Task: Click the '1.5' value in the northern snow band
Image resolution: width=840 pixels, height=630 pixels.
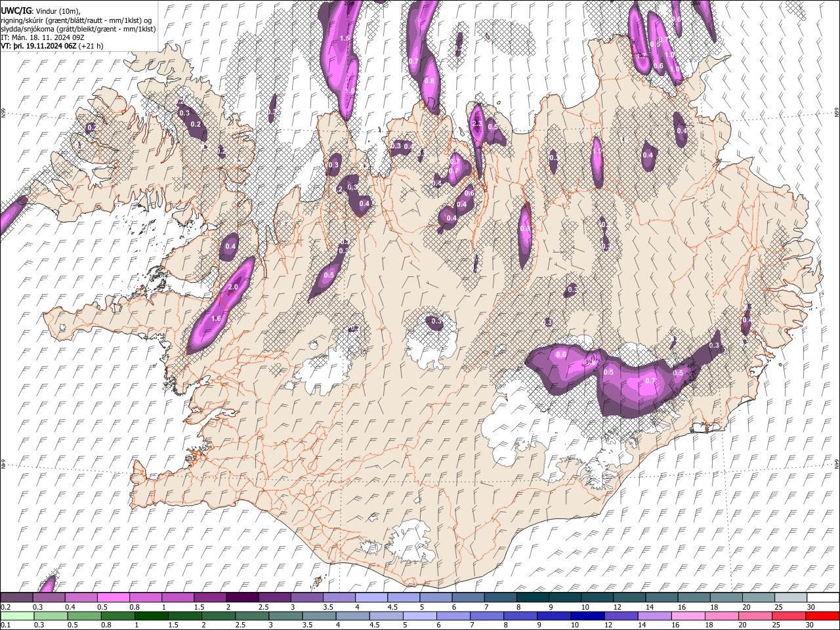Action: pyautogui.click(x=345, y=38)
